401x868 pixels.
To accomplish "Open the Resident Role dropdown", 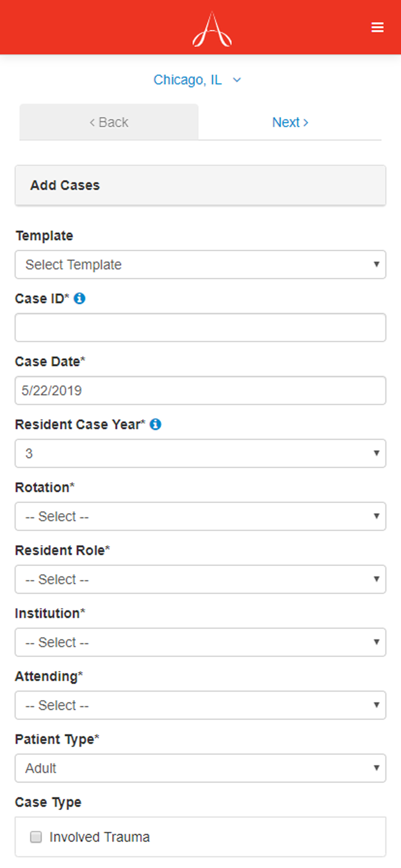I will coord(200,579).
